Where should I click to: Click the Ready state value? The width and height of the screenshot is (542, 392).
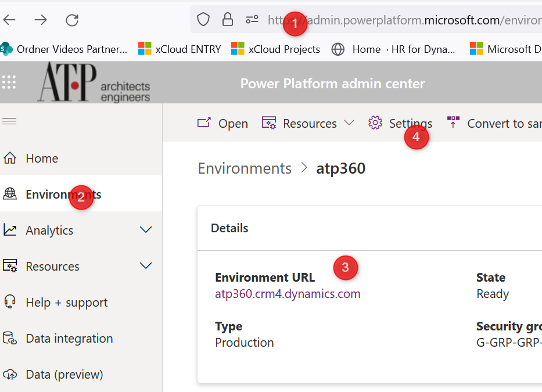pos(493,294)
